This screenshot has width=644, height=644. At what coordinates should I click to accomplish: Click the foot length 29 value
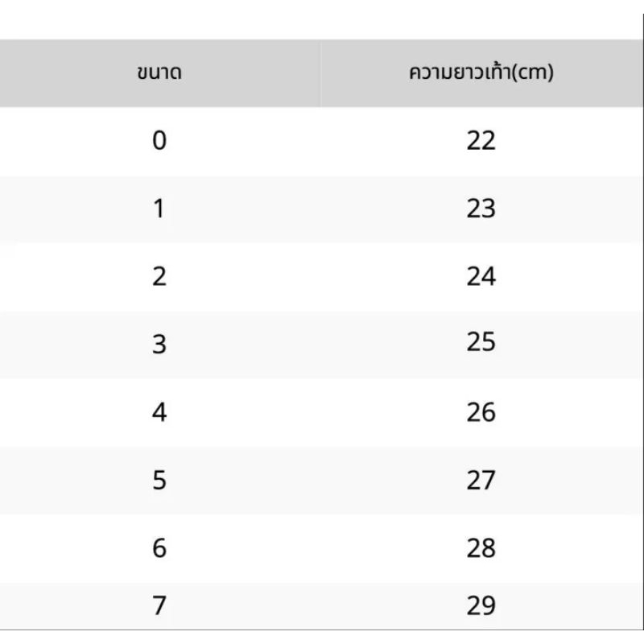[x=481, y=605]
